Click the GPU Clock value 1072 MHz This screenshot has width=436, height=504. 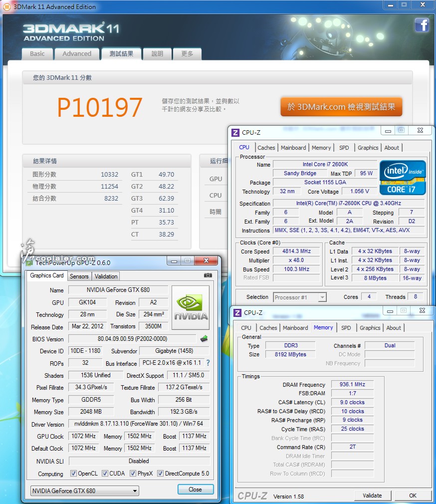coord(83,436)
